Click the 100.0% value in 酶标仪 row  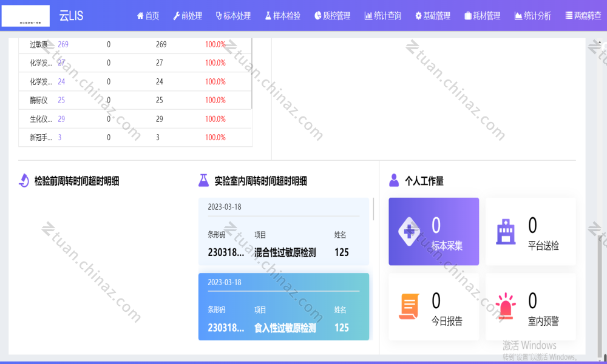tap(215, 100)
